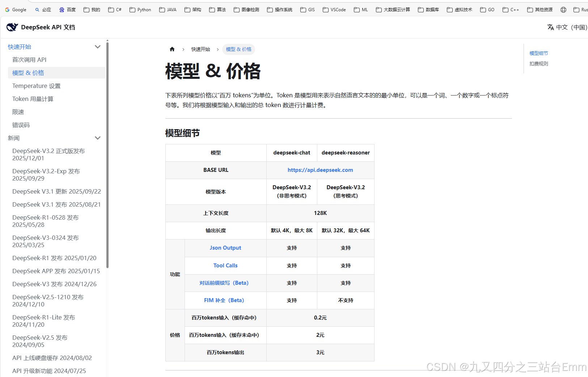Open the C# bookmark folder
Image resolution: width=588 pixels, height=377 pixels.
pos(115,10)
